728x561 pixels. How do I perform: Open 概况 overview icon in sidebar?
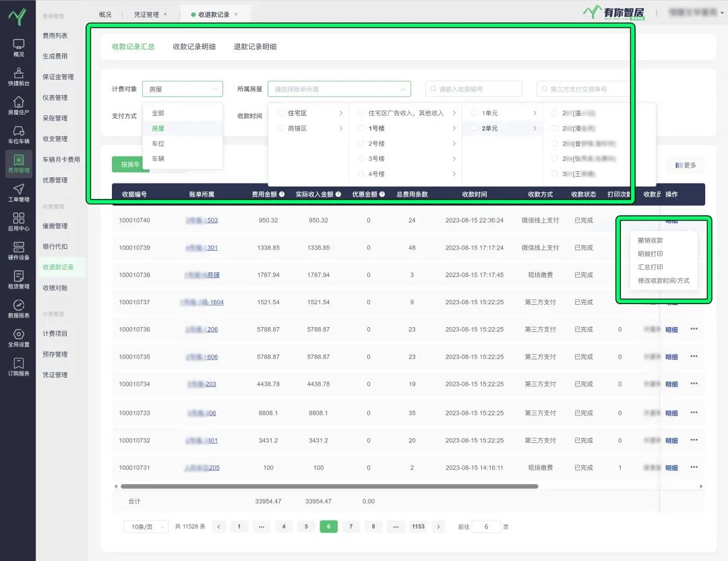pos(18,45)
